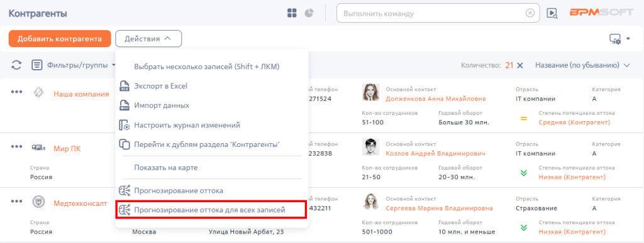644x243 pixels.
Task: Refresh the list with the reload icon
Action: pos(16,65)
